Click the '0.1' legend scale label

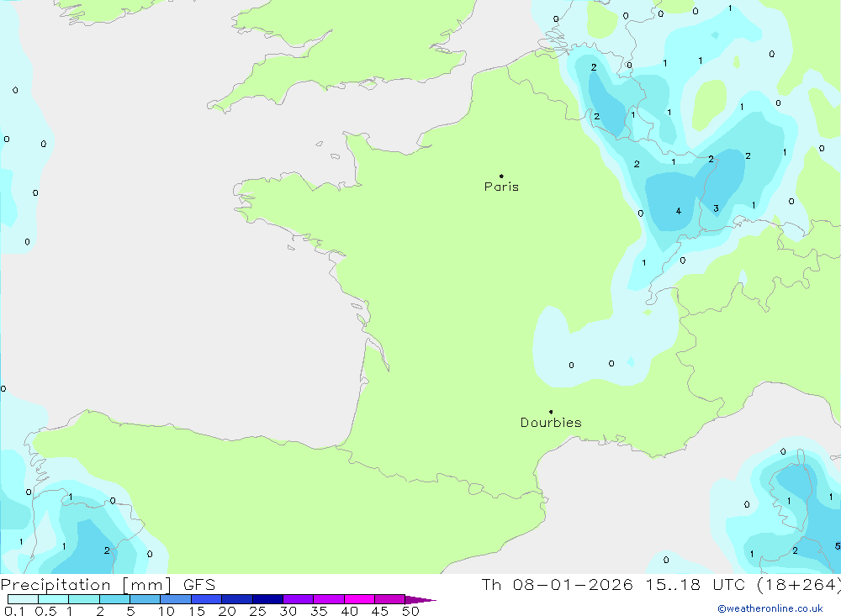coord(14,611)
